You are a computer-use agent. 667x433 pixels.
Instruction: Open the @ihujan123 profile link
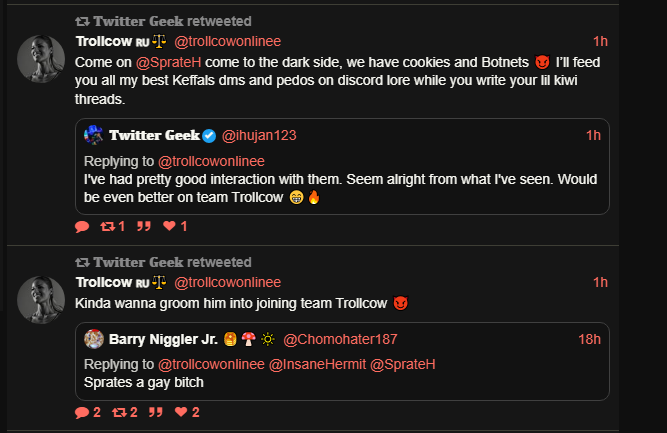pyautogui.click(x=259, y=136)
